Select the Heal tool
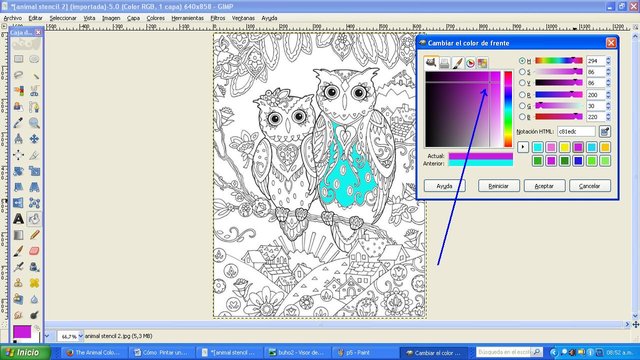This screenshot has height=360, width=640. pos(34,283)
